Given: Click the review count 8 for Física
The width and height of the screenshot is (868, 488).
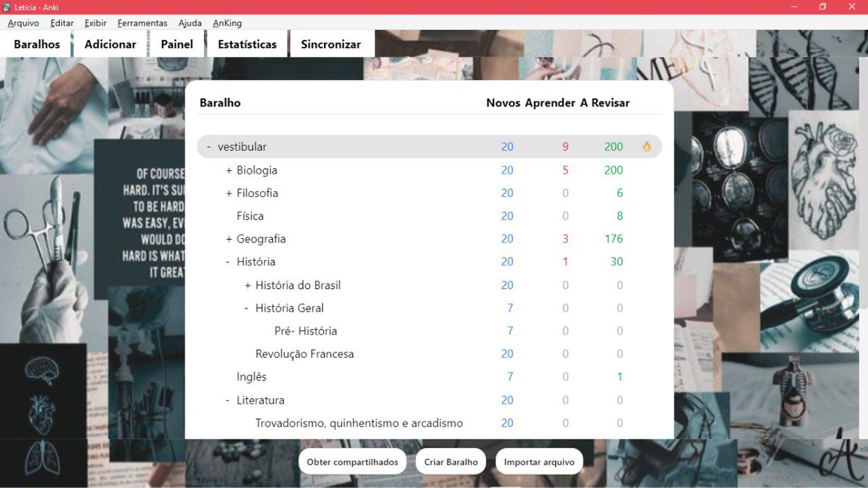Looking at the screenshot, I should coord(620,216).
